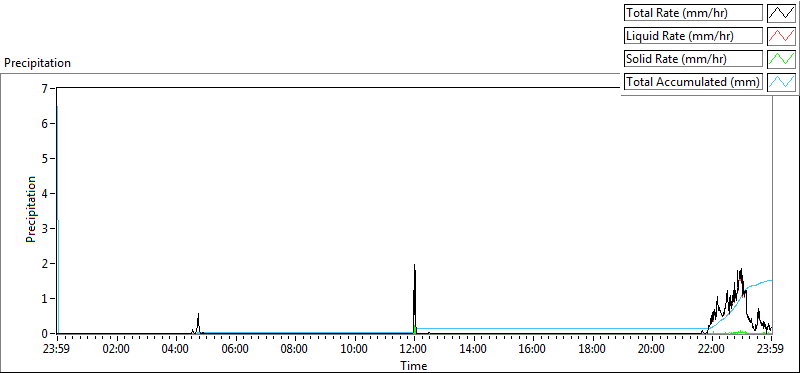800x373 pixels.
Task: Click the 14:00 time axis label
Action: click(474, 350)
